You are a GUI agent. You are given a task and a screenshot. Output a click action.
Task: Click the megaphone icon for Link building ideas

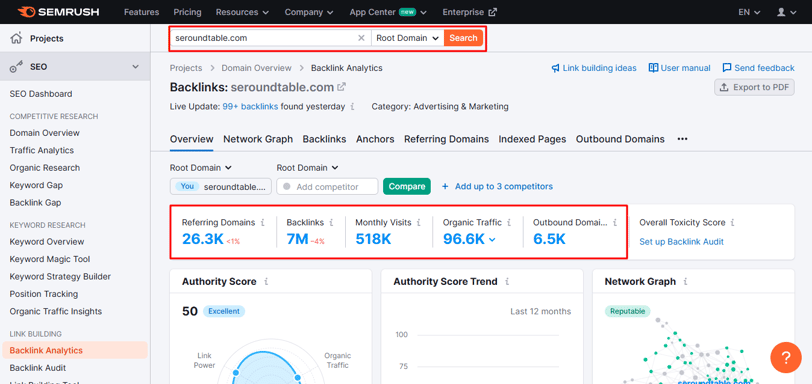[x=555, y=68]
